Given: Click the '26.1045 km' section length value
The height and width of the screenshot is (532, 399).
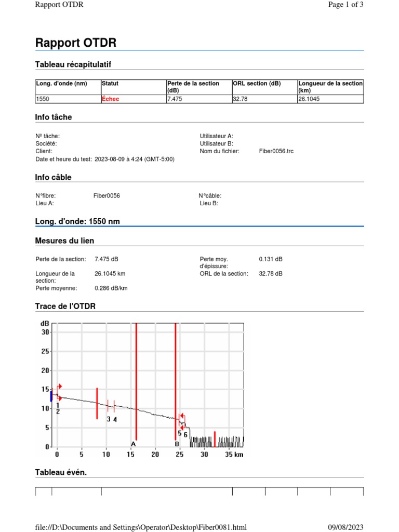Looking at the screenshot, I should pyautogui.click(x=110, y=274).
